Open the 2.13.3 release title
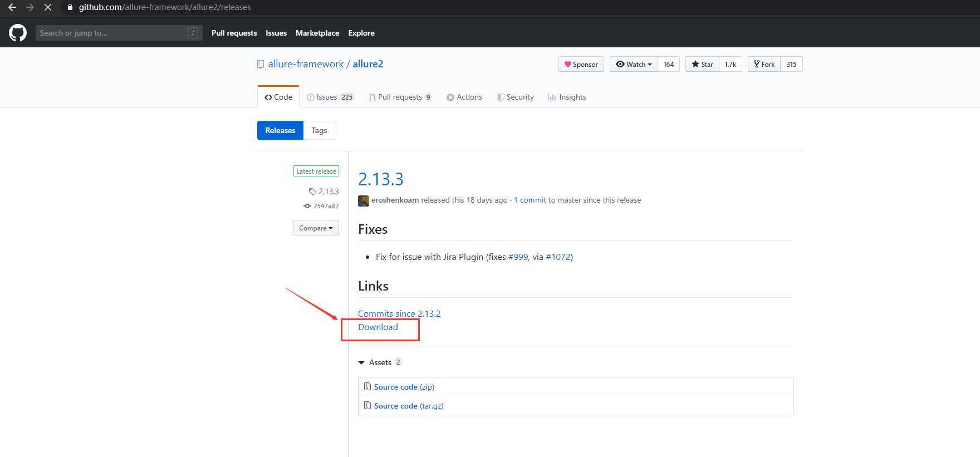This screenshot has width=980, height=457. (381, 179)
